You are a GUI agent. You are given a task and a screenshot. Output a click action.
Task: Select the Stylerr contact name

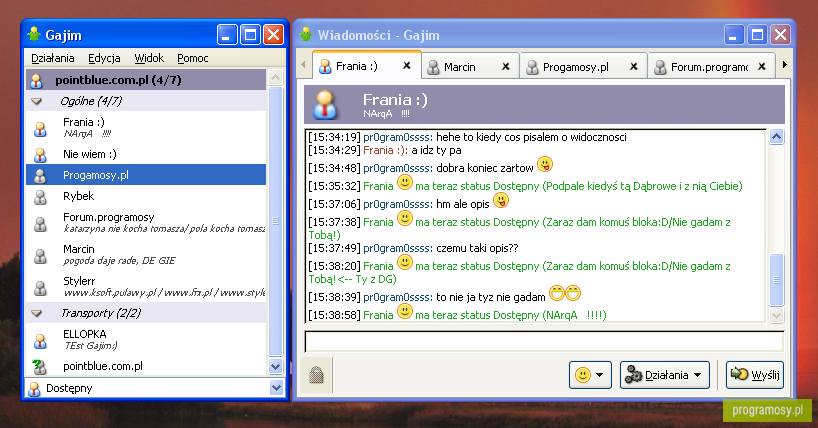click(79, 281)
